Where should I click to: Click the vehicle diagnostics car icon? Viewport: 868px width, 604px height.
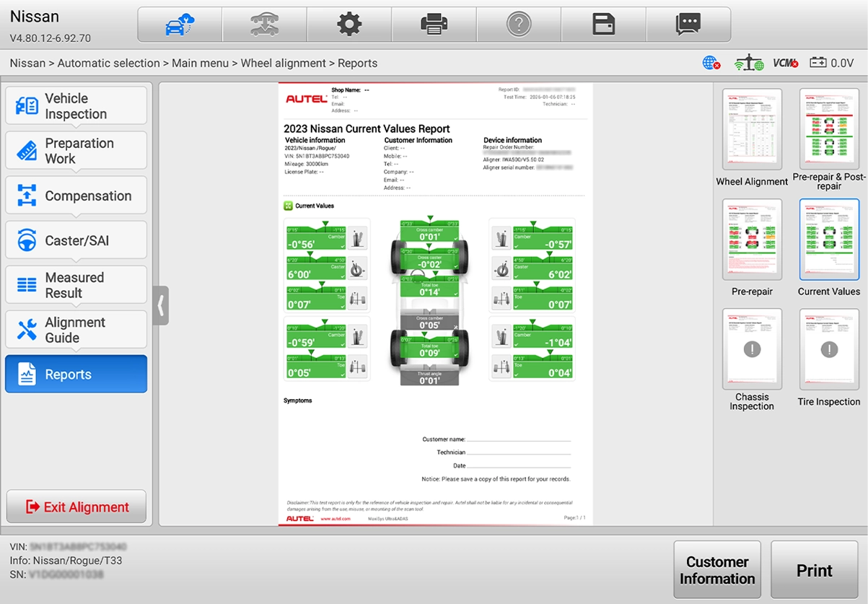click(x=179, y=25)
